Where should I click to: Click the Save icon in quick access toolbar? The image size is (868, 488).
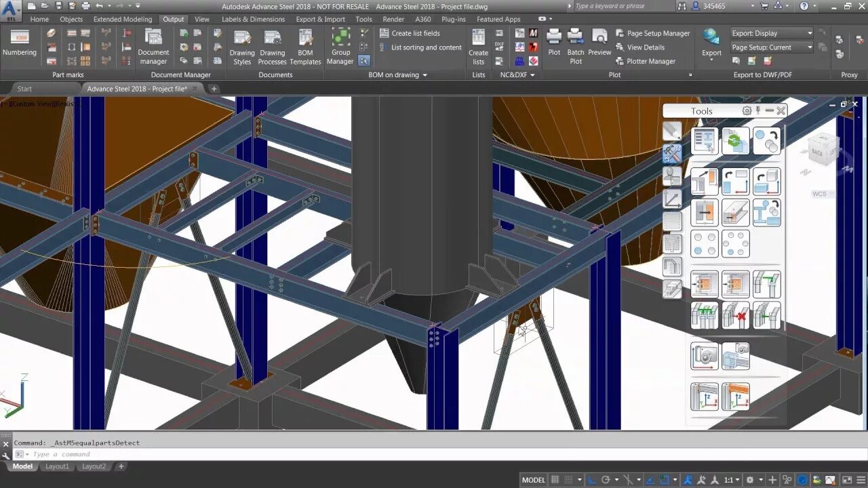[x=58, y=6]
